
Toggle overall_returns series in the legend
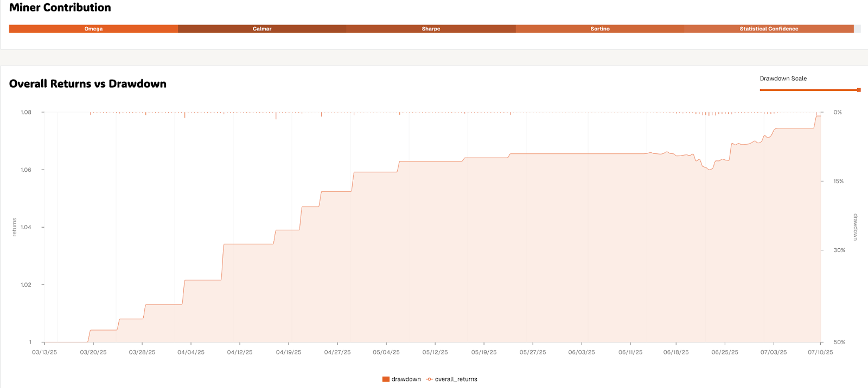pos(456,379)
